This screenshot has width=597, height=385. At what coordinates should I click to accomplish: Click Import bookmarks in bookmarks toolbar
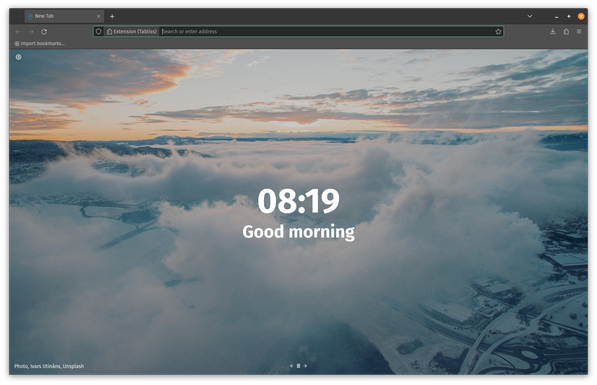[x=39, y=43]
